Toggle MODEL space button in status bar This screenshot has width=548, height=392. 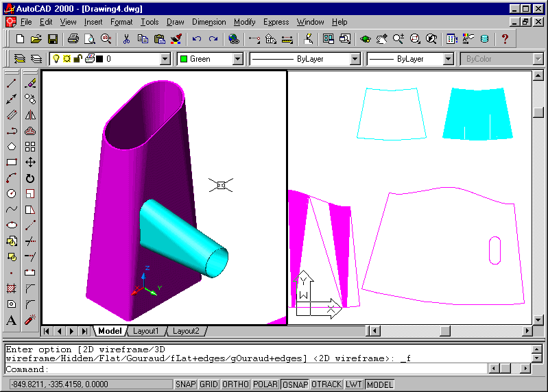coord(380,384)
